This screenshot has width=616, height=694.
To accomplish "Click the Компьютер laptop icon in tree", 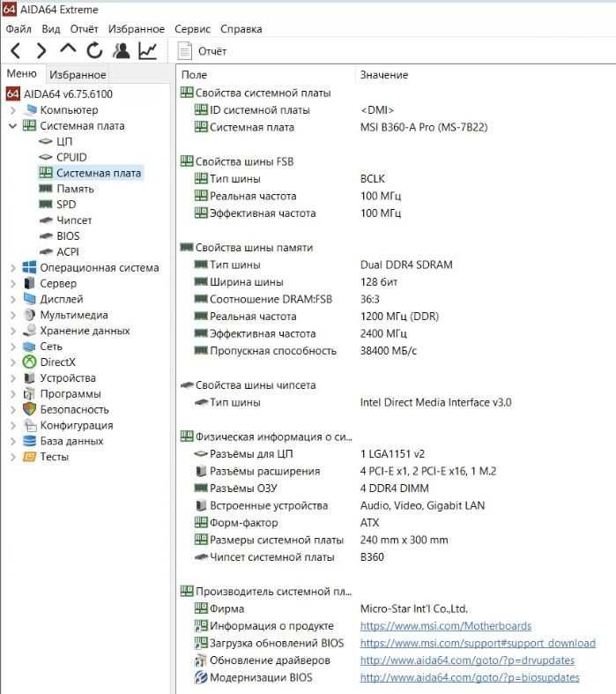I will (30, 109).
